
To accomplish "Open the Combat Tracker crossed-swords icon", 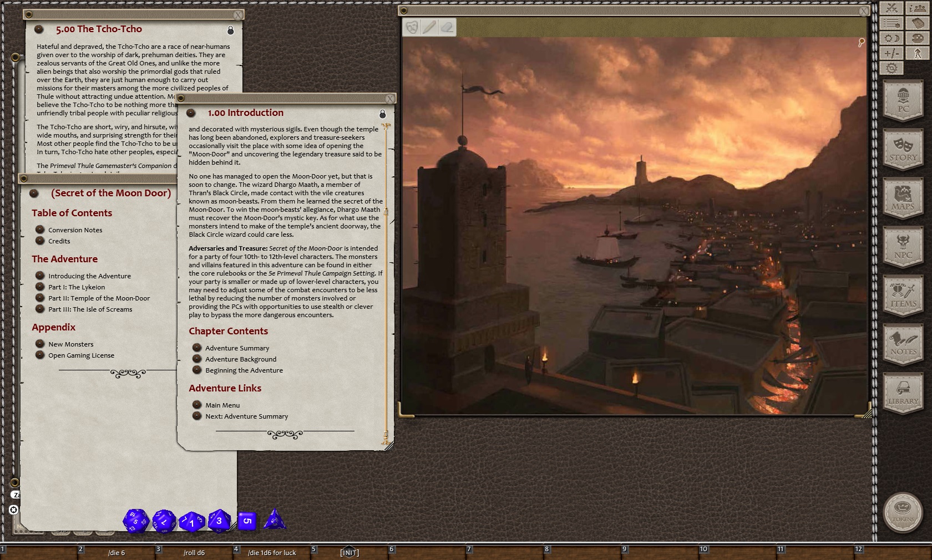I will click(892, 8).
